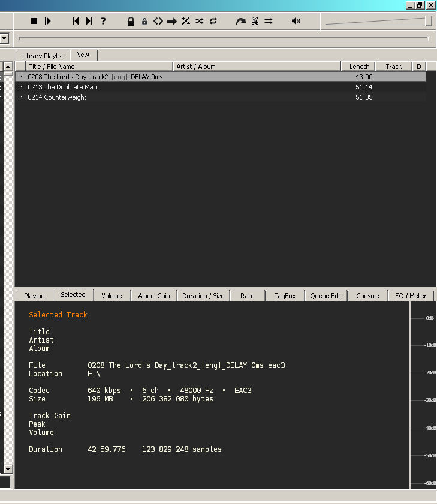Click the crossed arrows with sparkles icon
The image size is (437, 504).
tap(186, 21)
